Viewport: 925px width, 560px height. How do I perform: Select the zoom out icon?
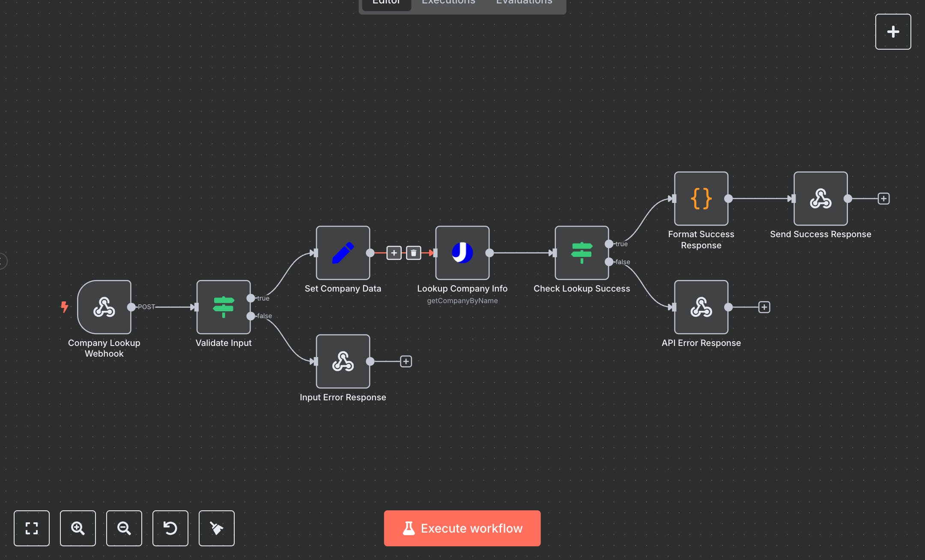point(124,528)
